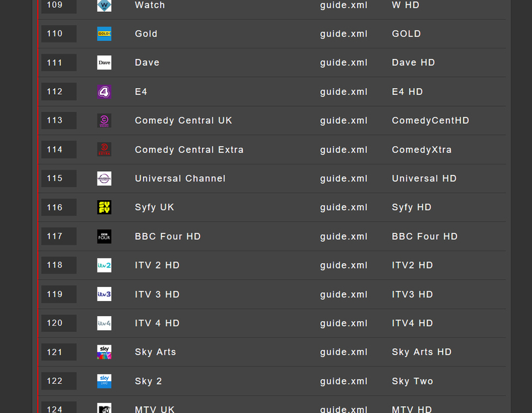Click the 'BBC Four HD' channel name
Image resolution: width=532 pixels, height=413 pixels.
click(x=168, y=237)
